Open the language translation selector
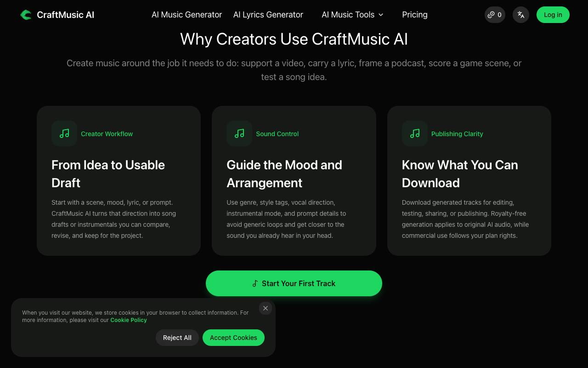588x368 pixels. [521, 15]
